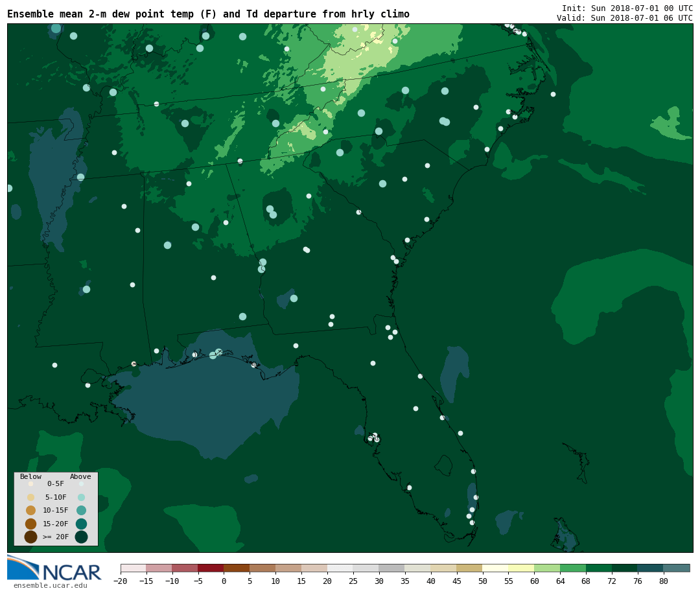
Task: Pick the -5 to 0 dark red swatch
Action: [211, 568]
